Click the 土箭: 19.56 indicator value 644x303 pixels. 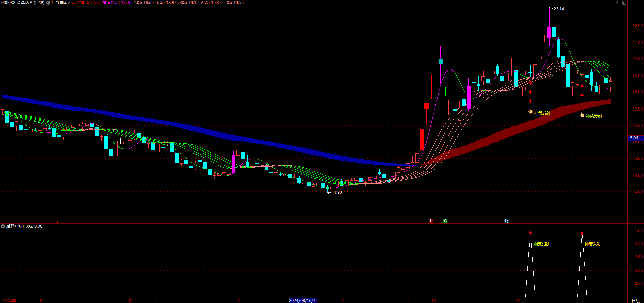click(233, 3)
